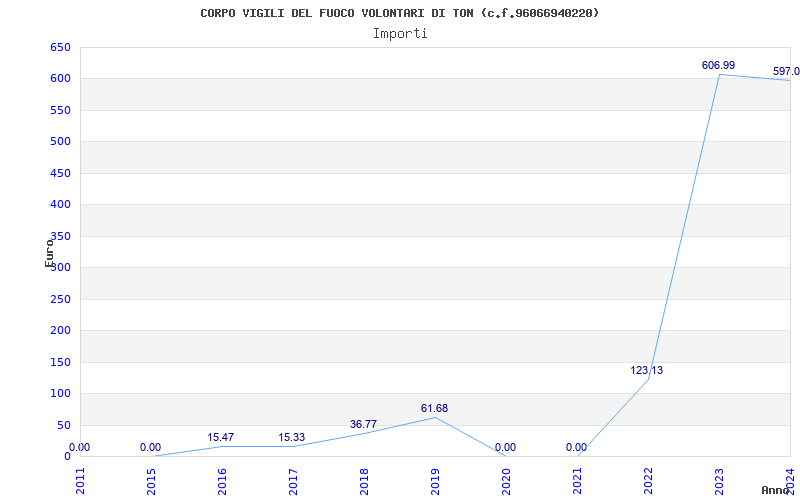Viewport: 800px width, 500px height.
Task: Click the Euro y-axis title
Action: 49,253
